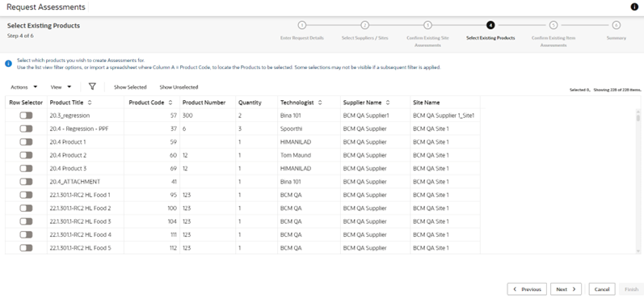Toggle row selector for 20.4_ATTACHMENT

(x=26, y=182)
